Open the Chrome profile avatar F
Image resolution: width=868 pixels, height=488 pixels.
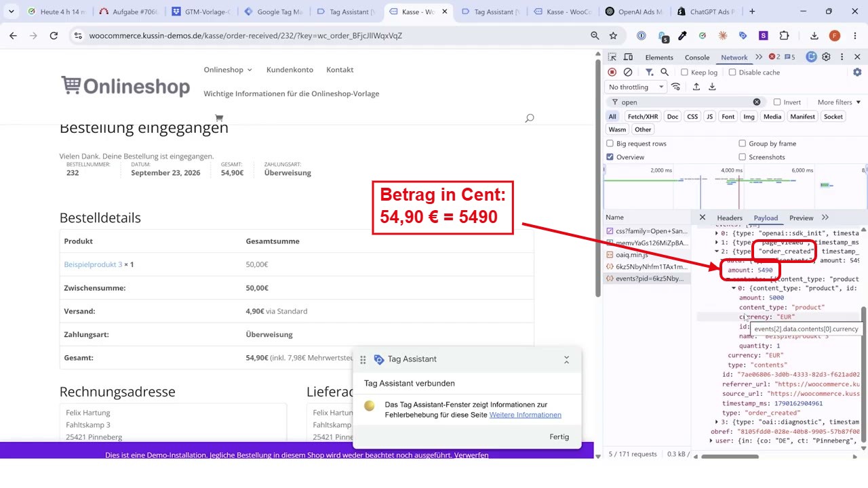835,35
